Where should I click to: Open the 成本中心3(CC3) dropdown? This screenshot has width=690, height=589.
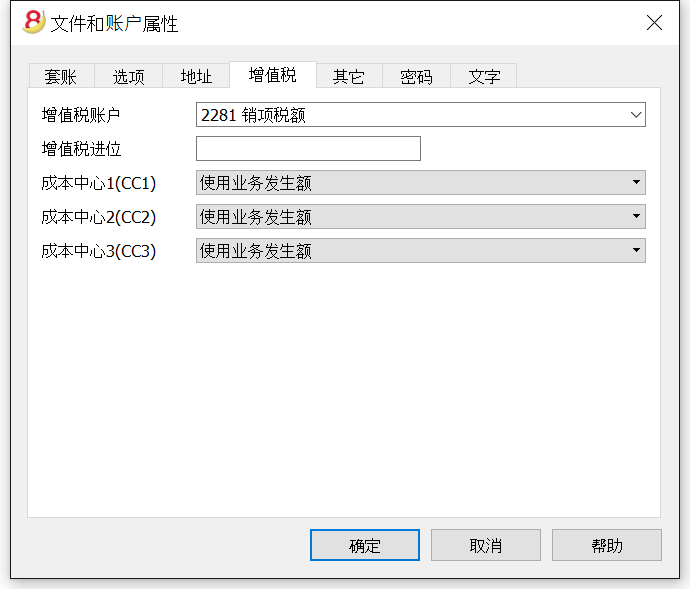pyautogui.click(x=421, y=250)
